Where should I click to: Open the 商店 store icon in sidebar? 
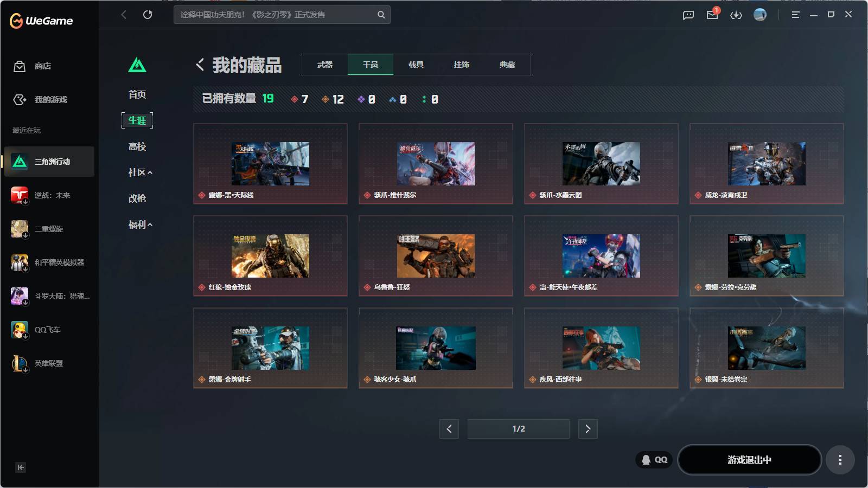pos(20,66)
